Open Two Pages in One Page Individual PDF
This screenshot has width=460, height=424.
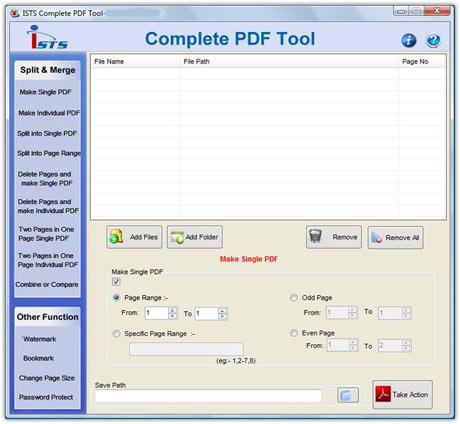coord(48,260)
